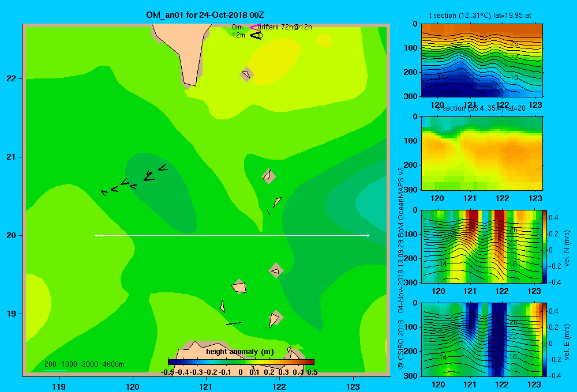Click the height anomaly color bar
This screenshot has width=577, height=392.
[x=241, y=362]
